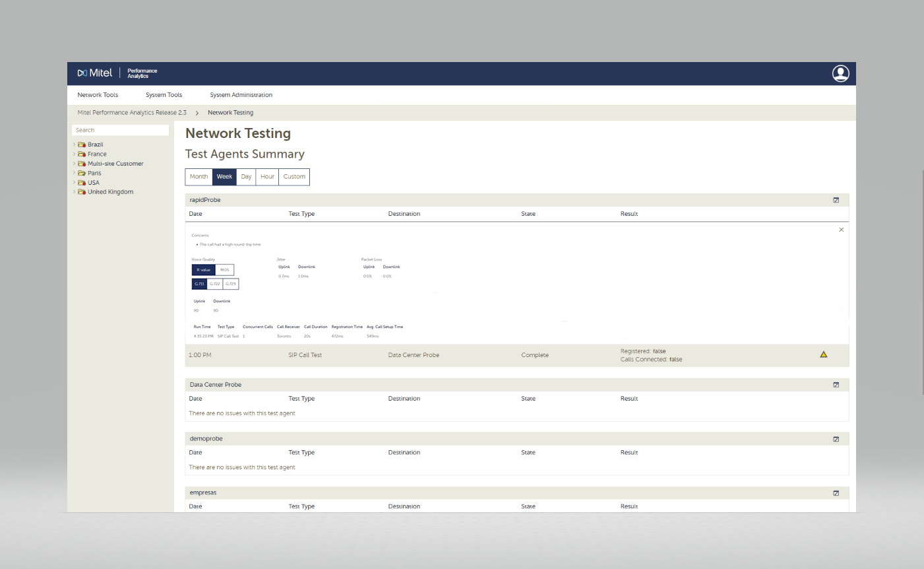The height and width of the screenshot is (569, 924).
Task: Select the Week time range
Action: tap(224, 177)
